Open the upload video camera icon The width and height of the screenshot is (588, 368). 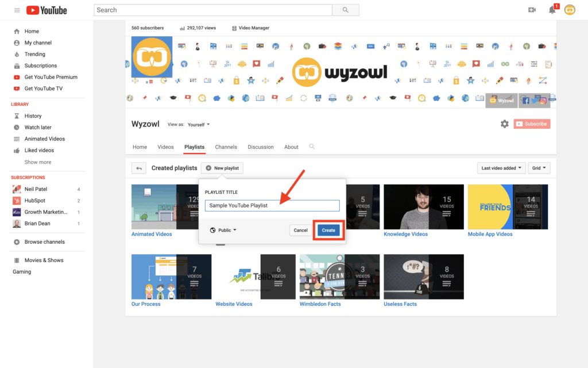[x=532, y=10]
